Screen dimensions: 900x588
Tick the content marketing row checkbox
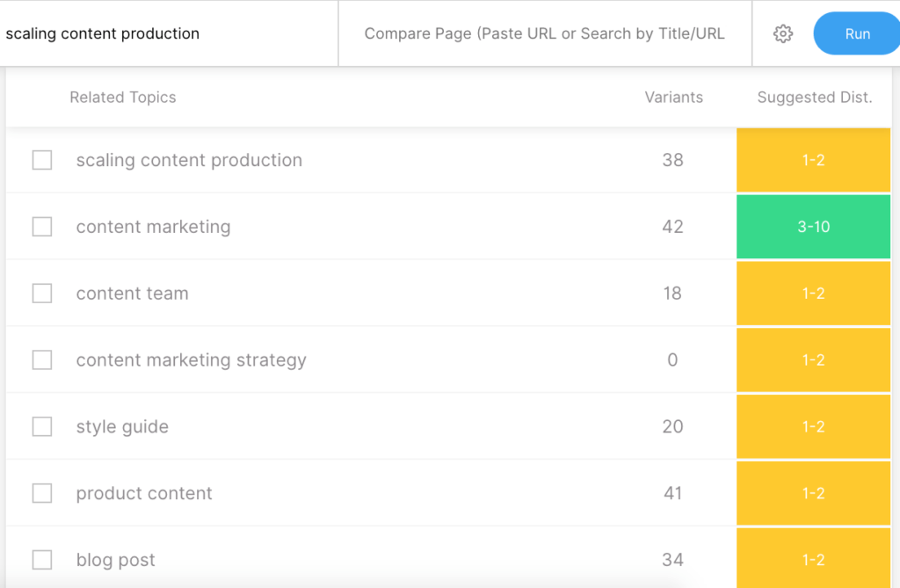[42, 227]
